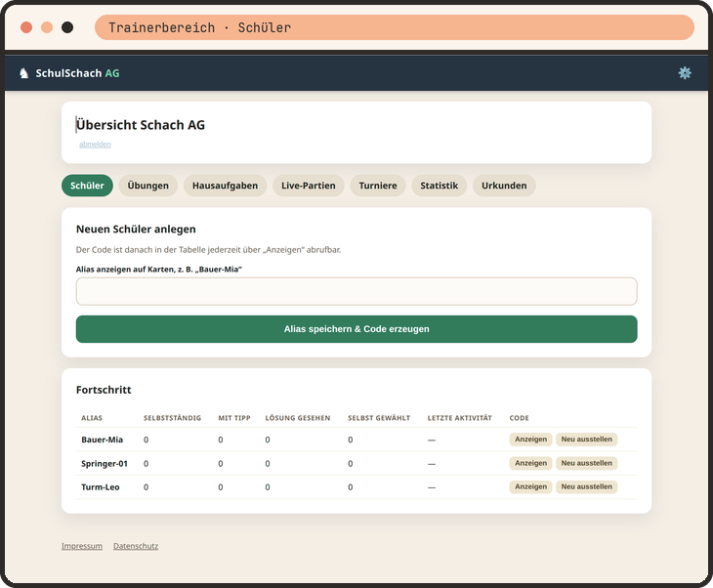Click the Neuen Schüler anlegen heading
Screen dimensions: 713x588
click(x=136, y=230)
